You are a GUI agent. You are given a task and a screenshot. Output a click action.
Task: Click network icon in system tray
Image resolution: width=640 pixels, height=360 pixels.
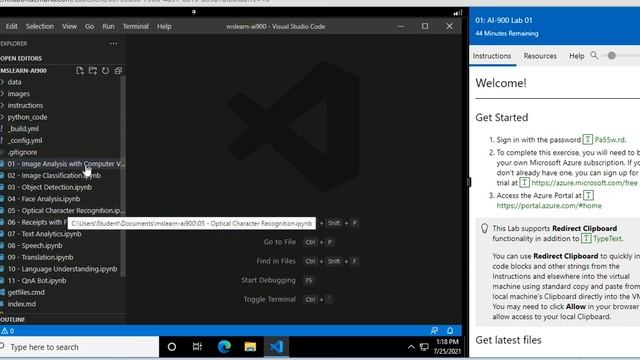click(424, 347)
